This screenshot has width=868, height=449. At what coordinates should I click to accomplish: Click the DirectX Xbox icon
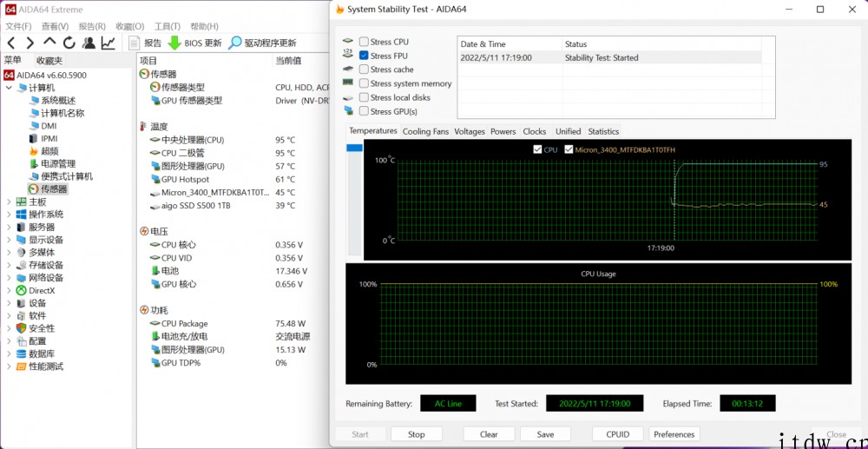click(22, 290)
